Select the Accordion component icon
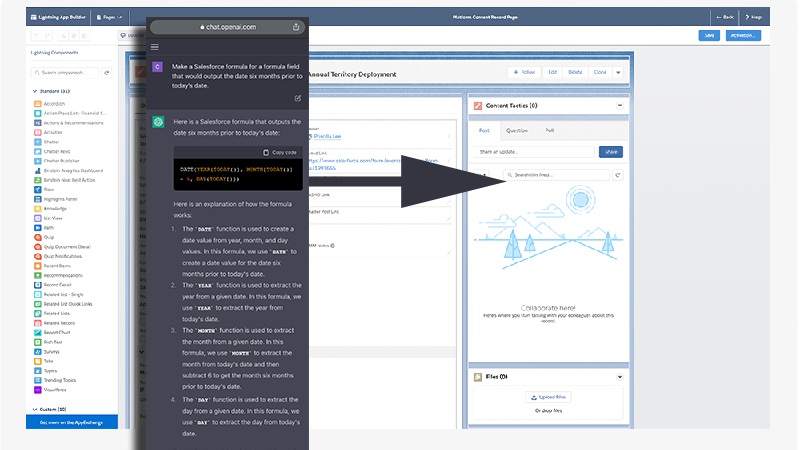This screenshot has height=450, width=800. pos(37,104)
